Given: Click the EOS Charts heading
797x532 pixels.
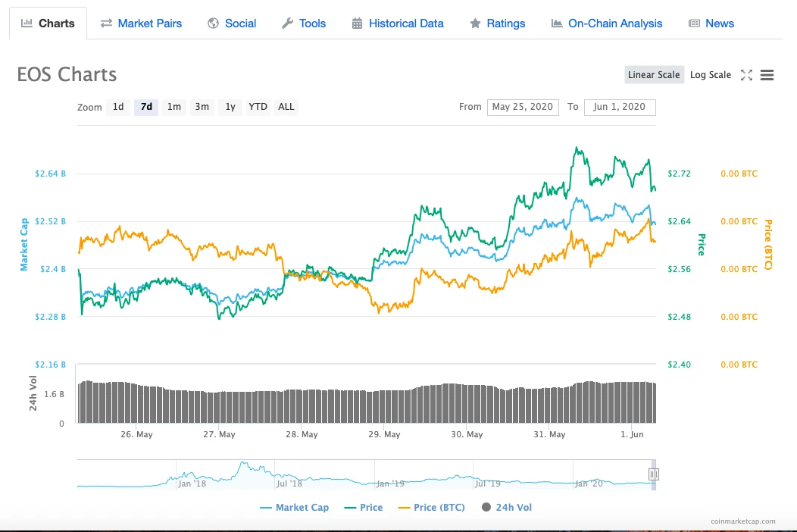Looking at the screenshot, I should point(67,74).
